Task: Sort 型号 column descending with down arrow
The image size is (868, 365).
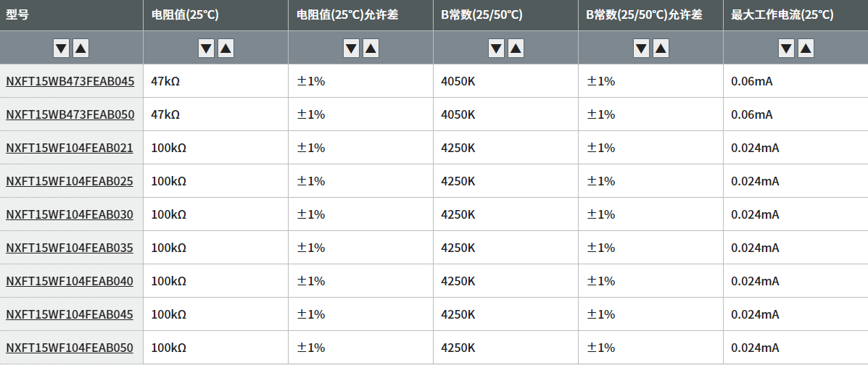Action: pos(62,48)
